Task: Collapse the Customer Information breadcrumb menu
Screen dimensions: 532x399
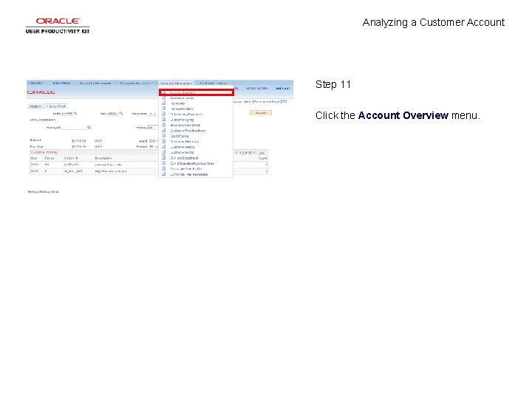Action: [177, 83]
